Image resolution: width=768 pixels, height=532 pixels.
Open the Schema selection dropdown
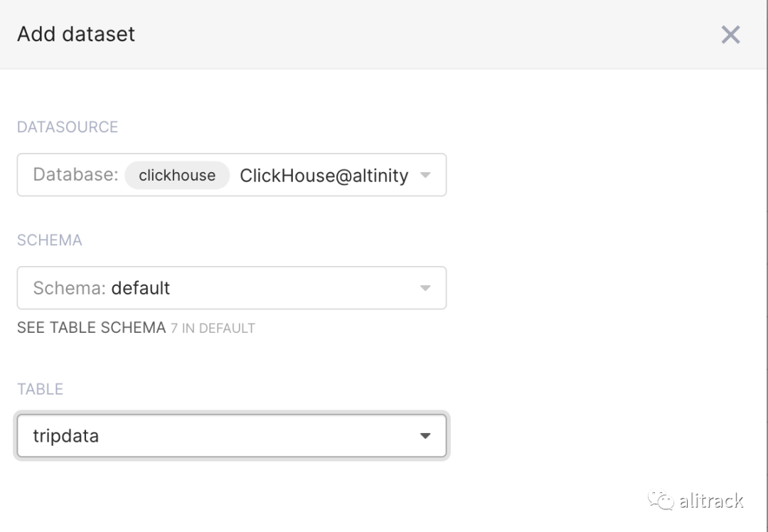[231, 288]
